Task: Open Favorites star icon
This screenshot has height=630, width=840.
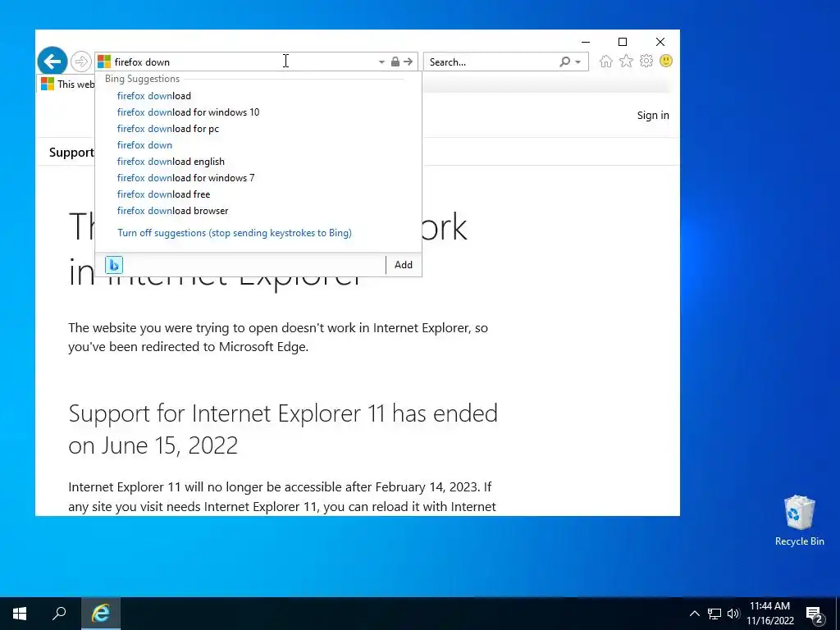Action: pos(626,61)
